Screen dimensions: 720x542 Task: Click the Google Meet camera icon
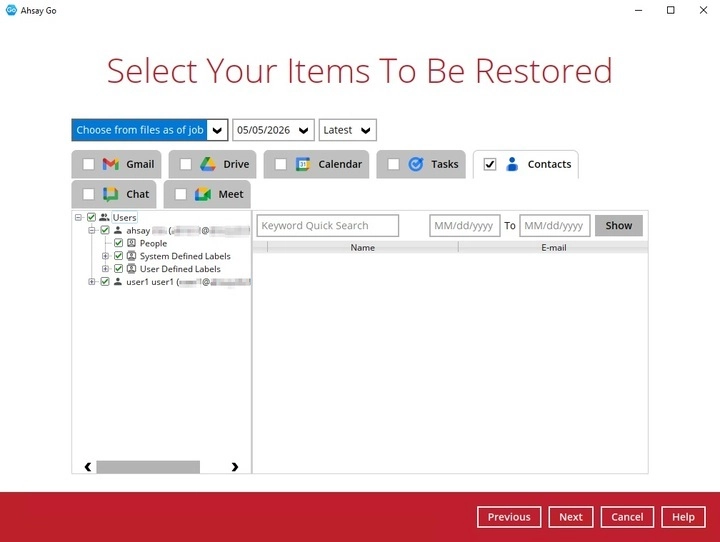(x=203, y=194)
